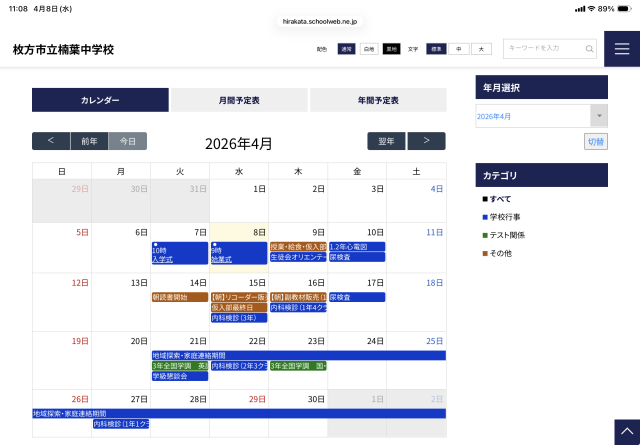Click the 前年 button
This screenshot has height=445, width=640.
[x=89, y=141]
